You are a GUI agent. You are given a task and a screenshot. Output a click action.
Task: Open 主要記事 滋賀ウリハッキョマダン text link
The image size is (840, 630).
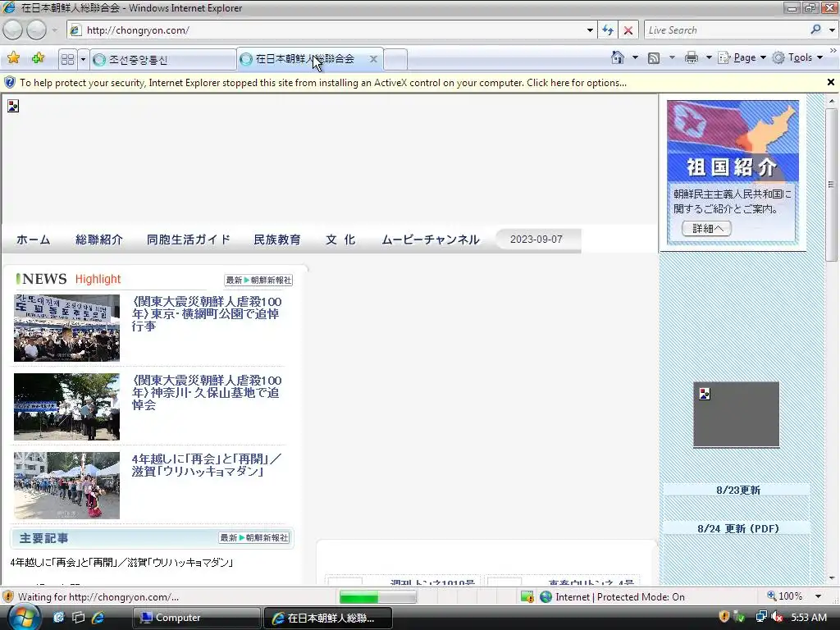121,563
